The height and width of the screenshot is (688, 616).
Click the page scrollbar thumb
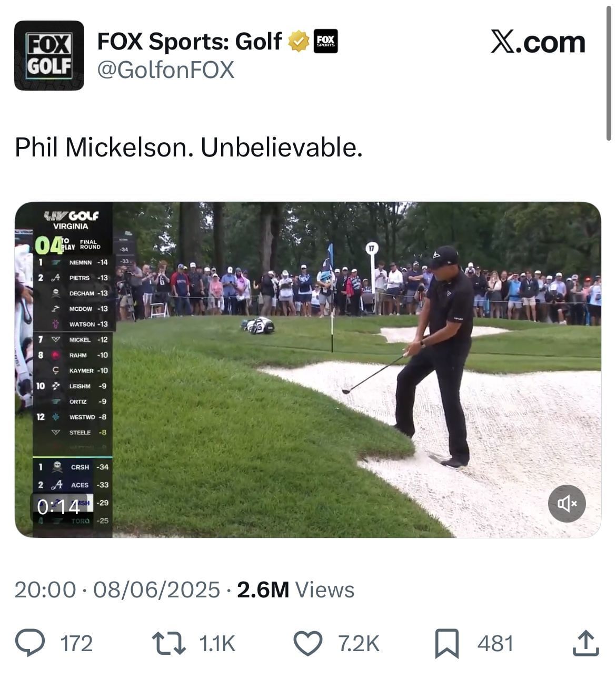[609, 70]
